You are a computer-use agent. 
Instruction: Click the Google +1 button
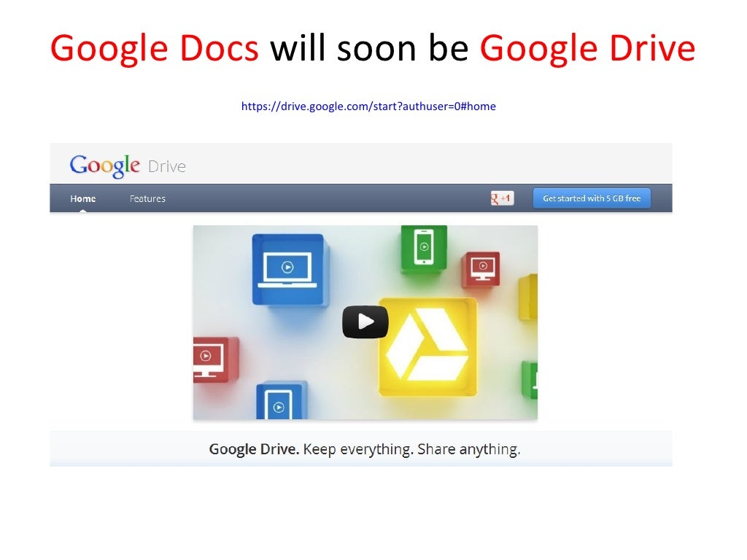(502, 198)
